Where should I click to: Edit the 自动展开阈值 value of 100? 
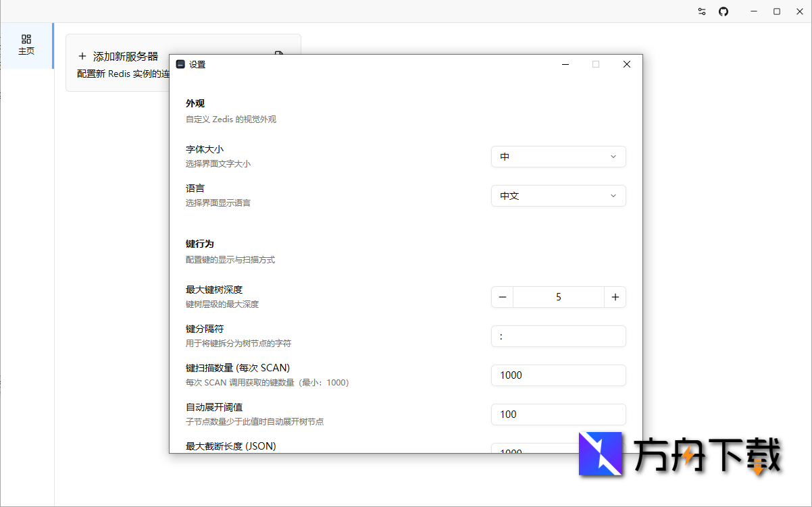(x=559, y=415)
